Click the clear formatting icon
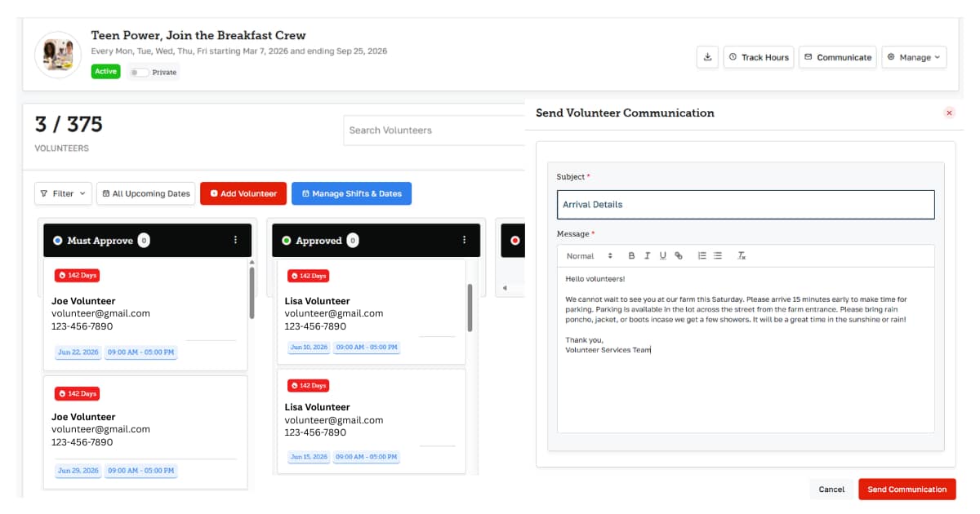The height and width of the screenshot is (514, 980). pyautogui.click(x=742, y=255)
